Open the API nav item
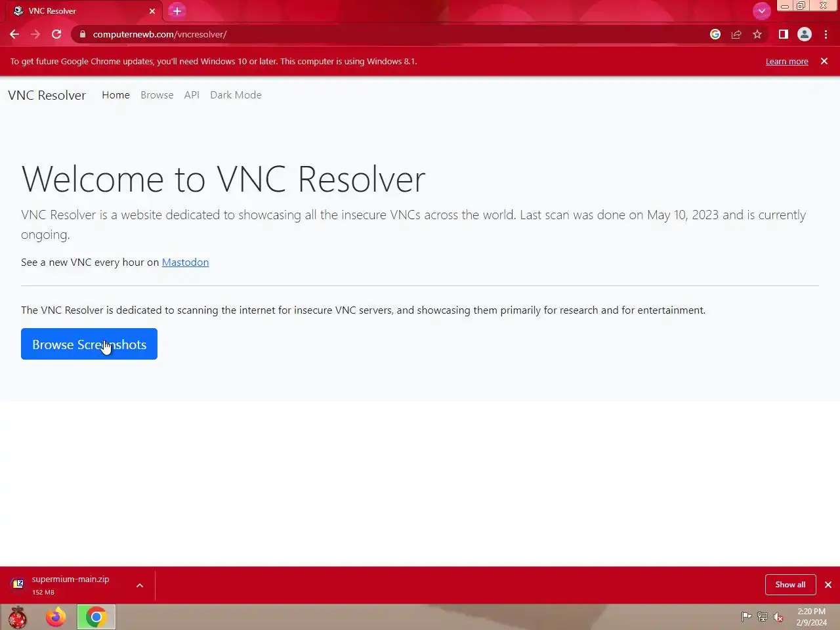840x630 pixels. click(192, 95)
